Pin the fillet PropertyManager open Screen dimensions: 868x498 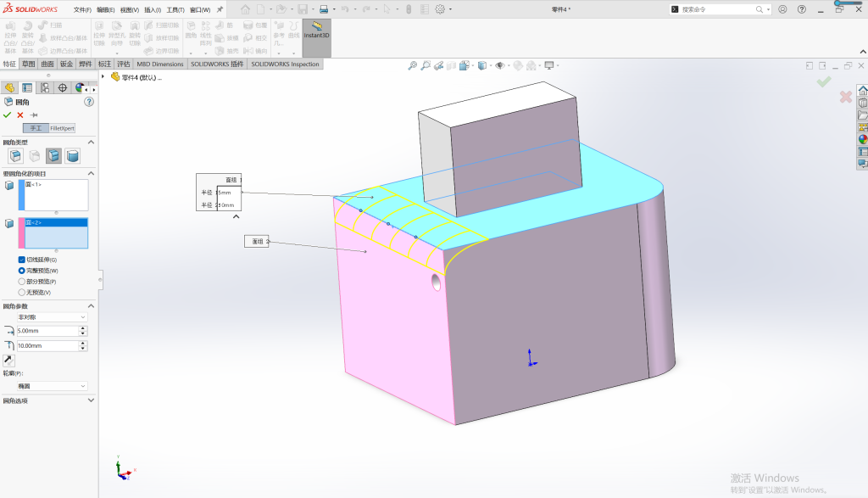click(x=34, y=115)
